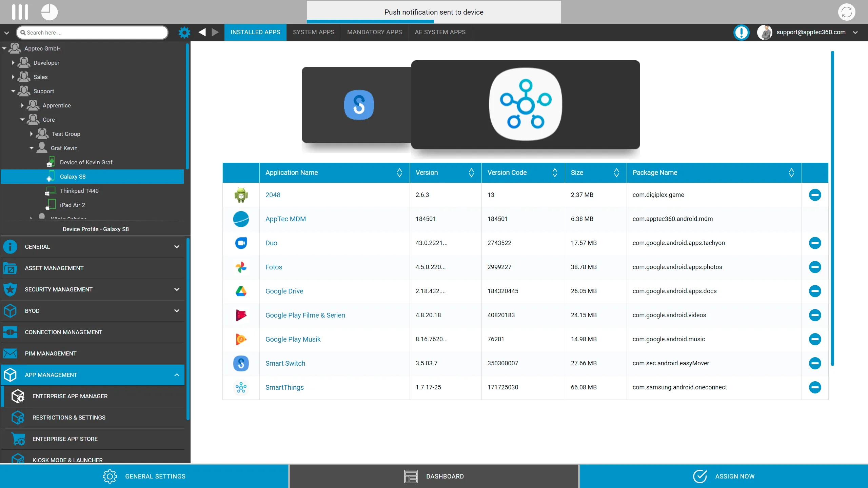Open CONNECTION MANAGEMENT section
The image size is (868, 488).
pos(93,332)
